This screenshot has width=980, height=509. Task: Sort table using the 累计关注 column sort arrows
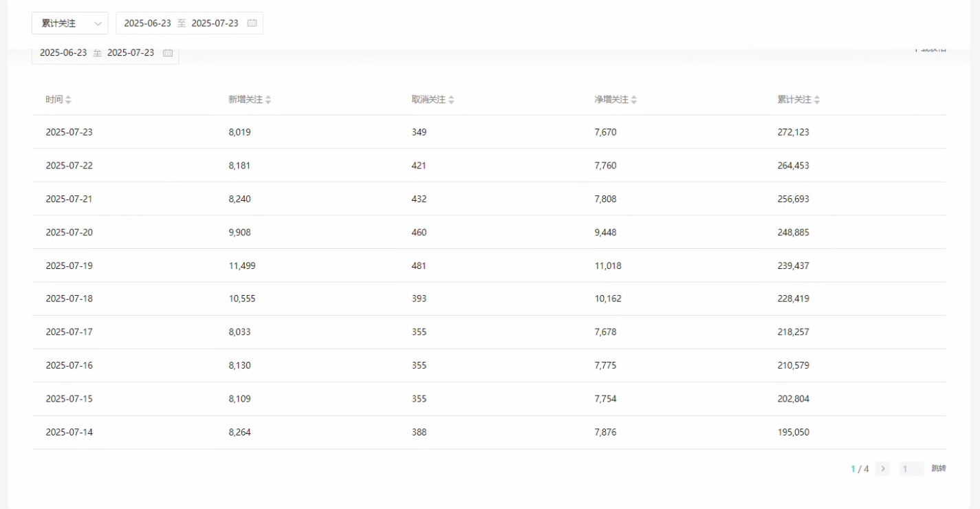(x=817, y=100)
